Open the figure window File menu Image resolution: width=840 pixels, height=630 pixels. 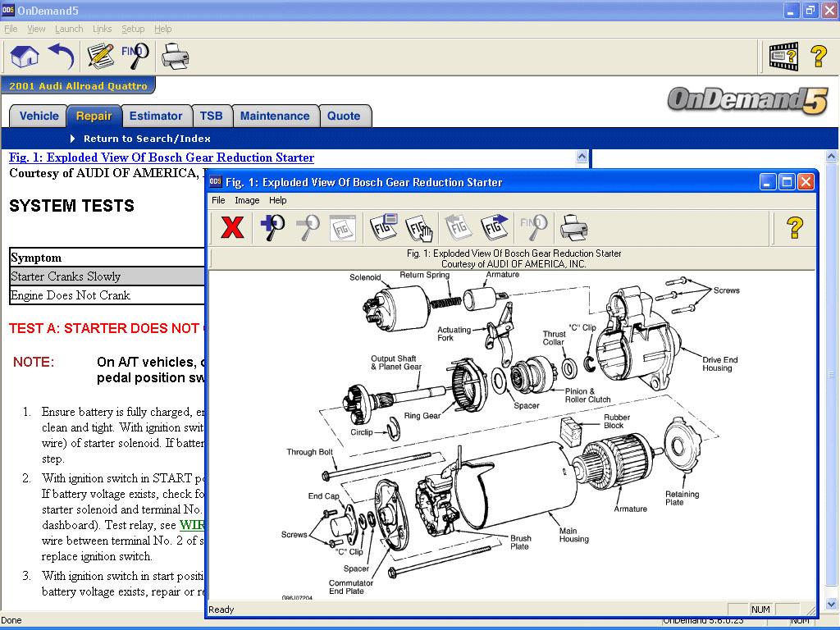pos(218,200)
